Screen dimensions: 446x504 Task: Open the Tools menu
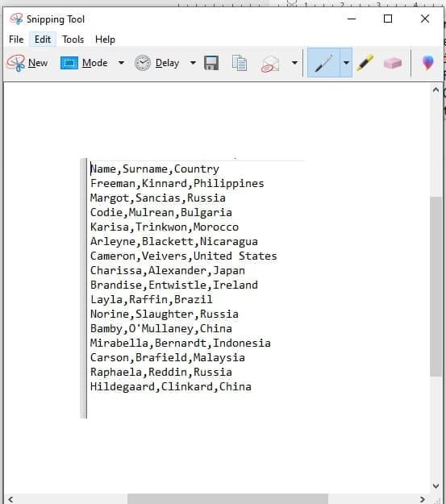point(73,40)
